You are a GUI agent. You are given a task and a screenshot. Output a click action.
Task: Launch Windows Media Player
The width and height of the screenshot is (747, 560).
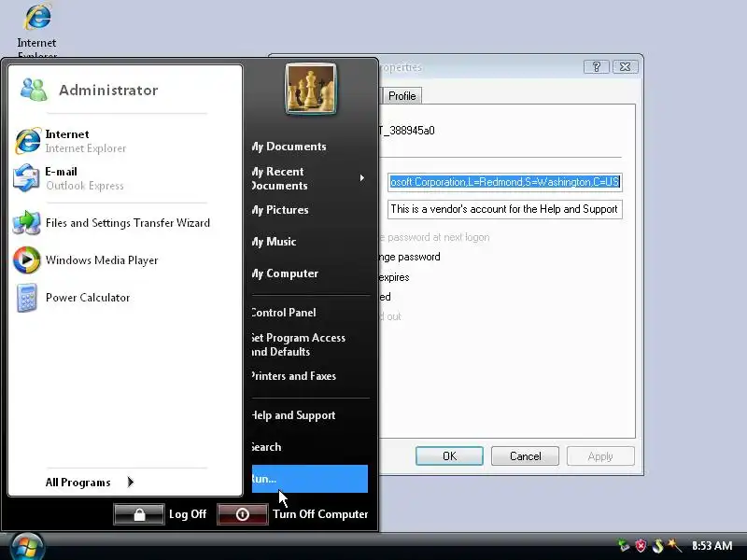tap(86, 260)
